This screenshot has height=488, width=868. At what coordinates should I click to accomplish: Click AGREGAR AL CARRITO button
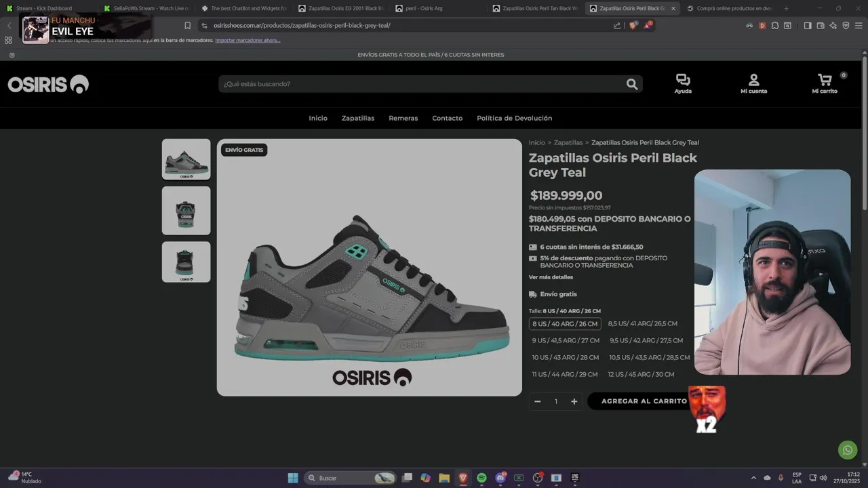pyautogui.click(x=644, y=401)
